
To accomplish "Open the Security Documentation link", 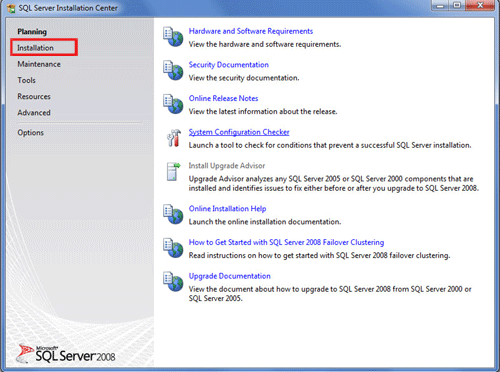I will point(229,65).
